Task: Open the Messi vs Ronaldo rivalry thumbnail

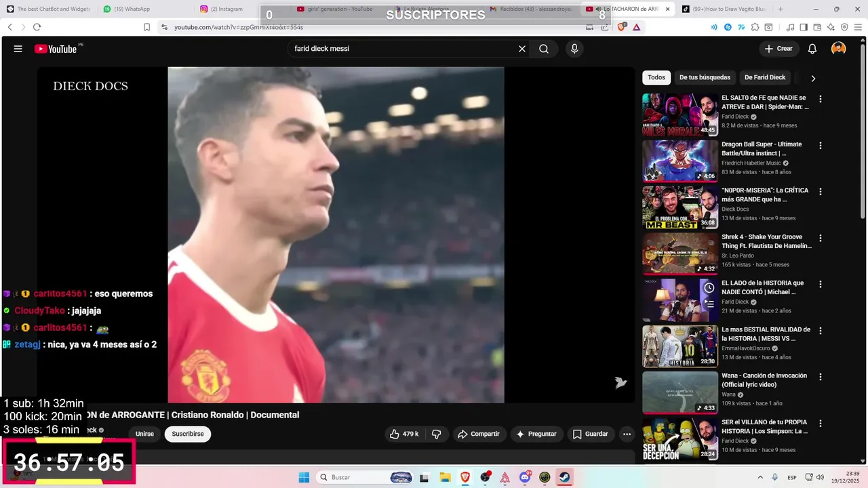Action: pyautogui.click(x=680, y=346)
